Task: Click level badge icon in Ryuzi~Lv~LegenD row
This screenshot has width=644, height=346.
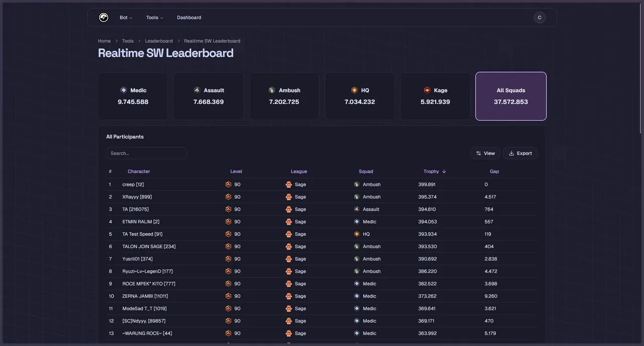Action: (228, 271)
